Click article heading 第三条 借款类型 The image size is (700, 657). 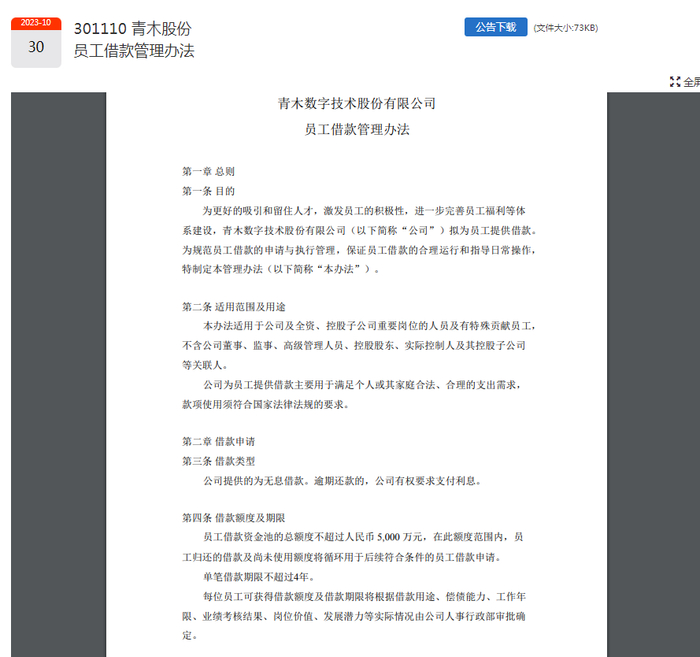pos(218,461)
